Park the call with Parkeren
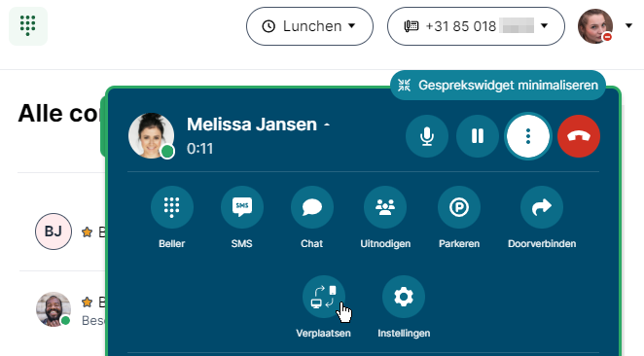The height and width of the screenshot is (356, 644). click(x=459, y=207)
